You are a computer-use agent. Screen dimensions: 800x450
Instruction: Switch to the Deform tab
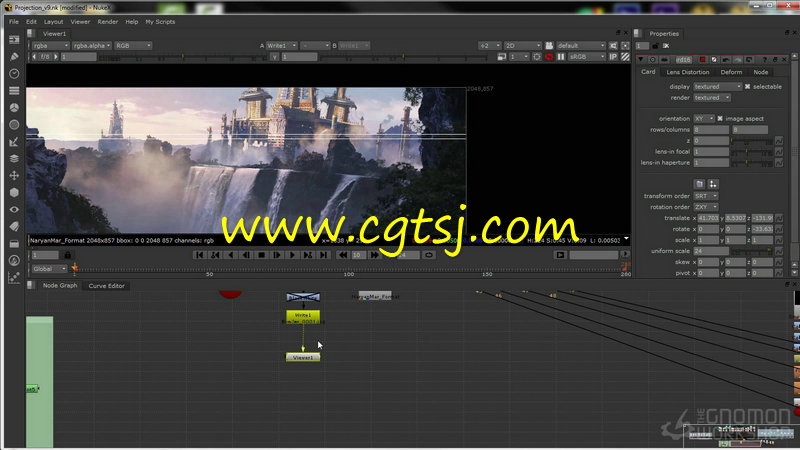point(731,72)
